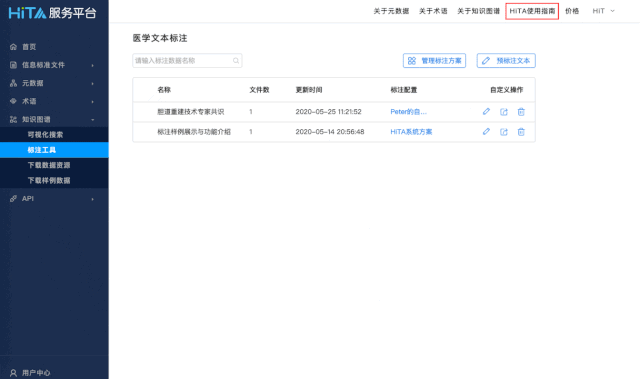The image size is (640, 379).
Task: Click the 标注样例展示与功能介绍 name cell
Action: click(194, 132)
